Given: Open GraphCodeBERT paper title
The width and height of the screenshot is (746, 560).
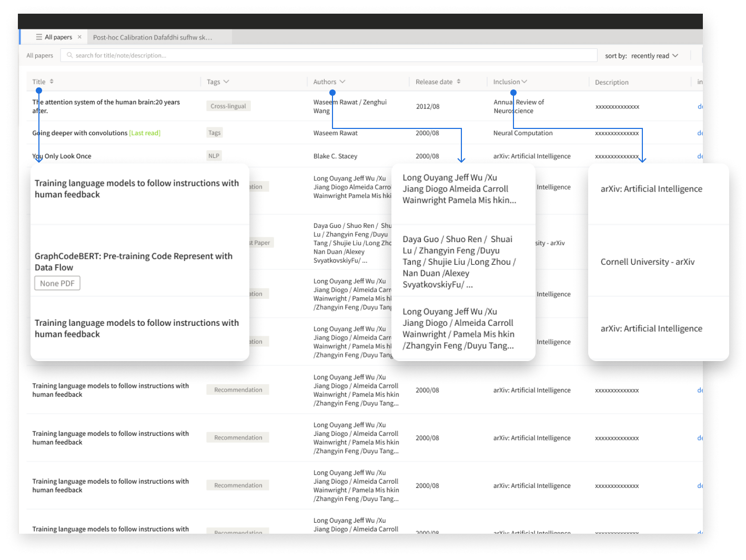Looking at the screenshot, I should 133,262.
